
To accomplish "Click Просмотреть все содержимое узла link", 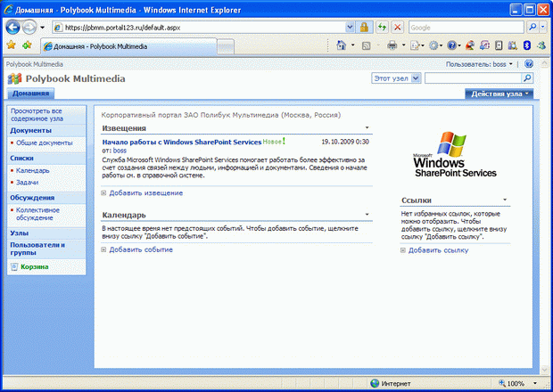I will coord(37,115).
